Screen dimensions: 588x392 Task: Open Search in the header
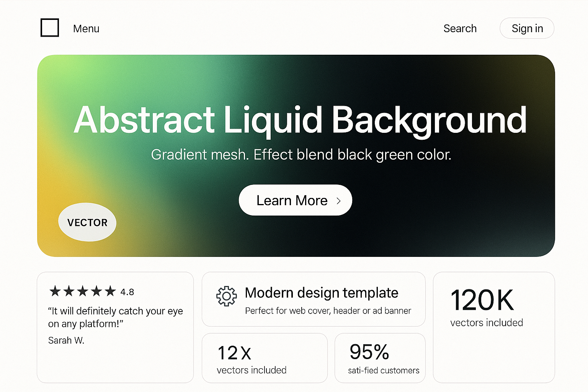pos(460,29)
